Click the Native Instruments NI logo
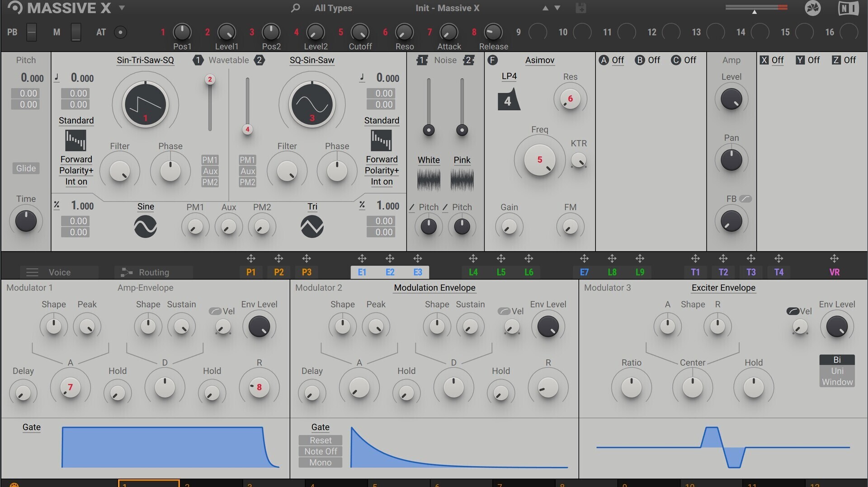This screenshot has height=487, width=868. [848, 8]
